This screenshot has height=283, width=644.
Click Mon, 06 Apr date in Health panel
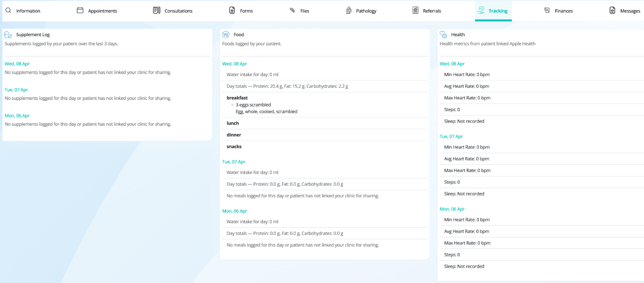[x=452, y=209]
